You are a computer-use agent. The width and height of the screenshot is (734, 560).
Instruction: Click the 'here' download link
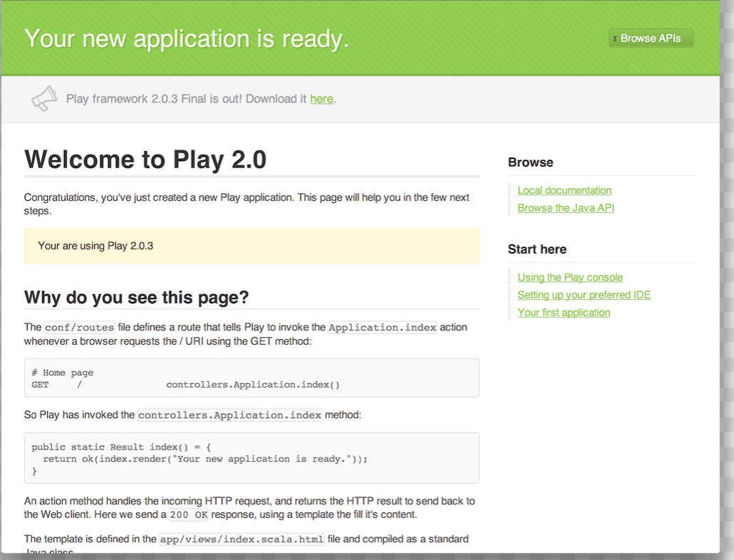[321, 99]
